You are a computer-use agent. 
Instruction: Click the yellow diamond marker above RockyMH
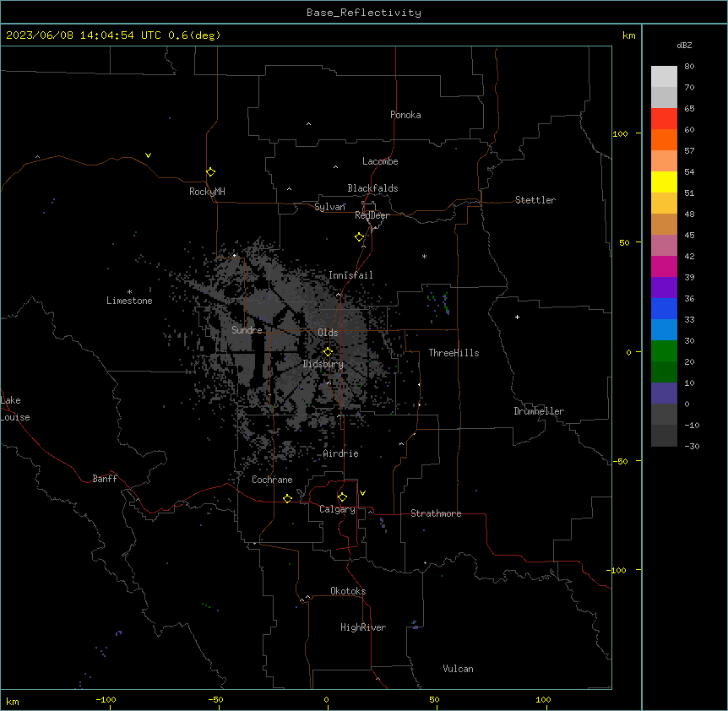(x=210, y=172)
